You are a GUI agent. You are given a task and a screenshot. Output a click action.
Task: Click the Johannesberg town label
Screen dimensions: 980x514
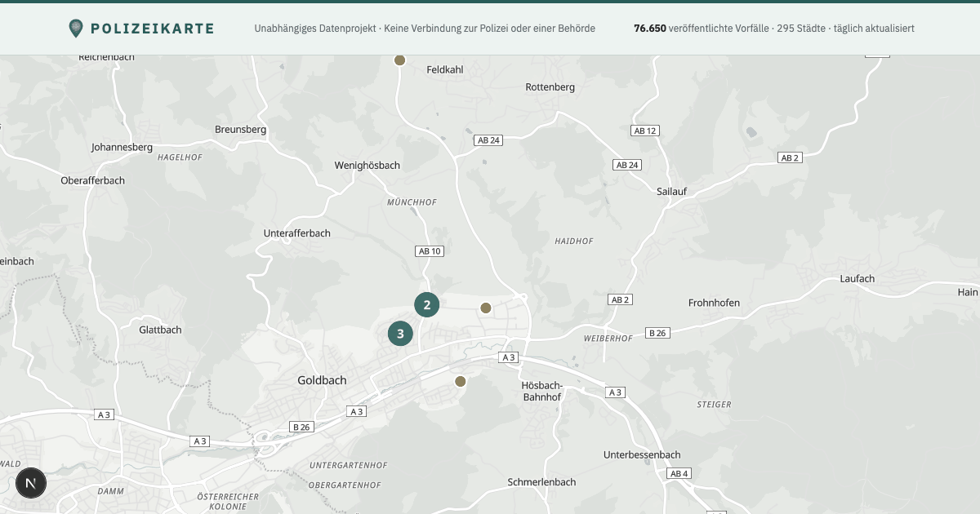pyautogui.click(x=122, y=148)
